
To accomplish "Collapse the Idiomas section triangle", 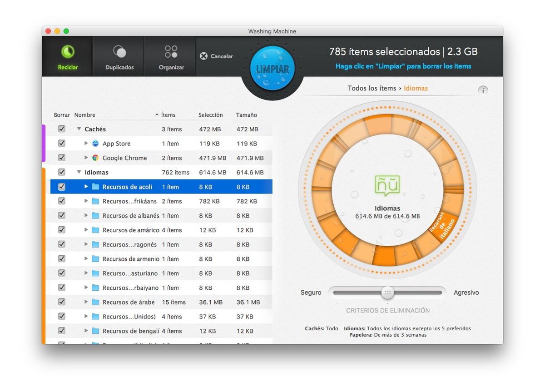I will pos(79,172).
